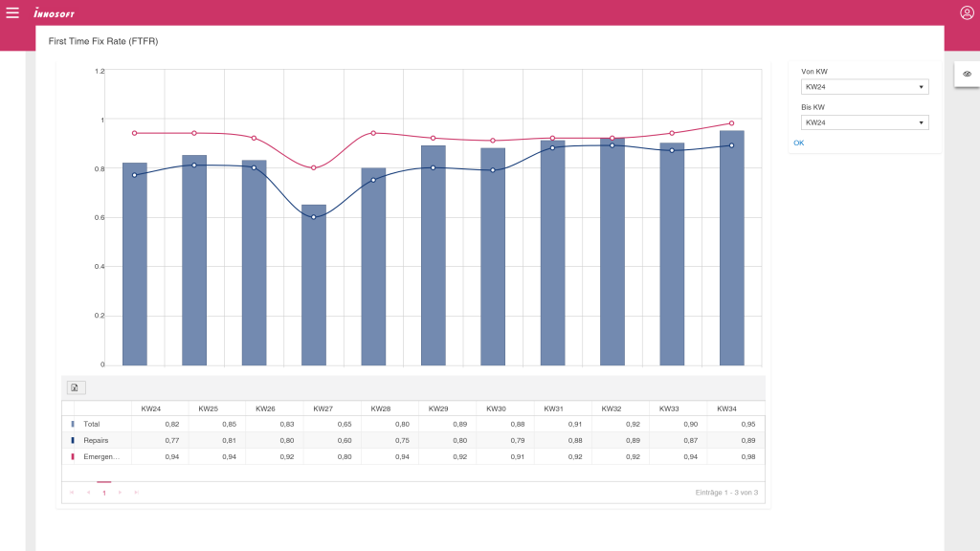
Task: Expand the Von KW dropdown
Action: (864, 87)
